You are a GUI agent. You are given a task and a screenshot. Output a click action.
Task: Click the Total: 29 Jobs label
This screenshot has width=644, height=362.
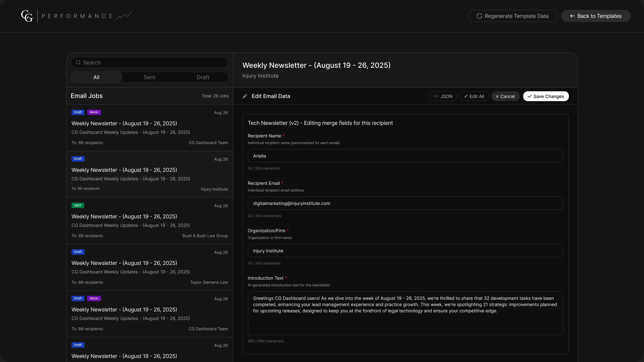(215, 96)
